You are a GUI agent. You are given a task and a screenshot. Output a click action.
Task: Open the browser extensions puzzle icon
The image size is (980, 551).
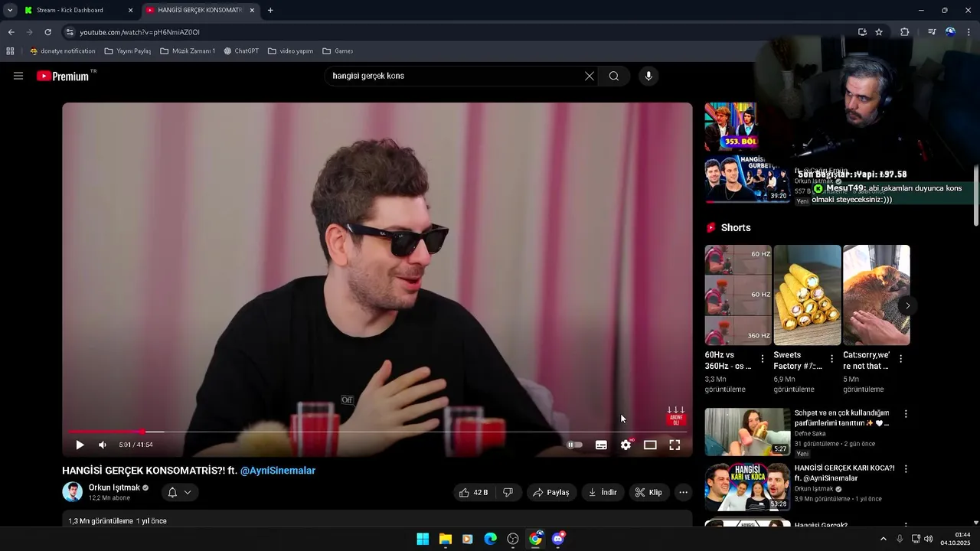coord(905,32)
